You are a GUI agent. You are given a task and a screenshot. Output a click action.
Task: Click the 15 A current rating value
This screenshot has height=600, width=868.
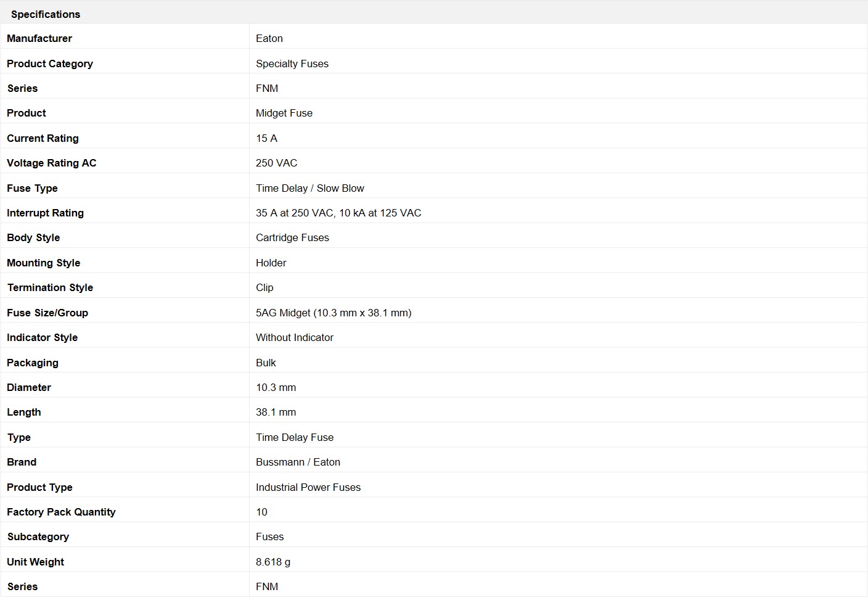tap(266, 138)
